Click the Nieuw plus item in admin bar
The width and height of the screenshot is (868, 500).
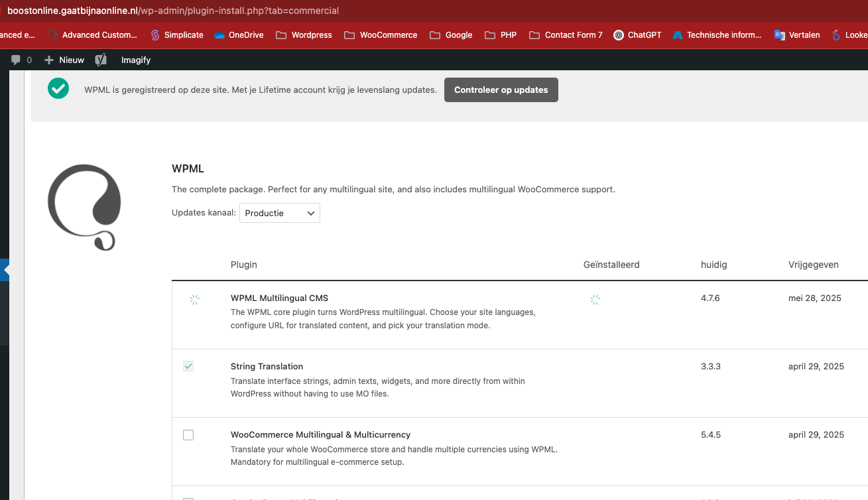point(64,60)
